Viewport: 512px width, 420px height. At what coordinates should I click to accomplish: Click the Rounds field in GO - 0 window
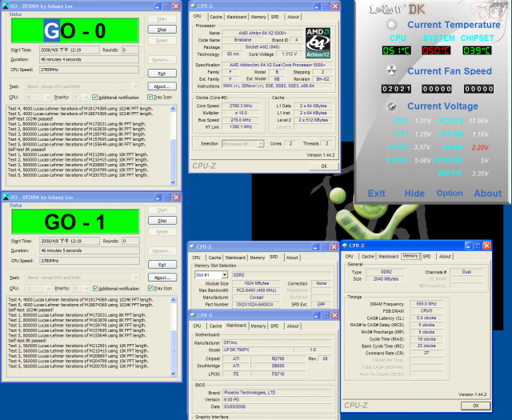(x=130, y=50)
